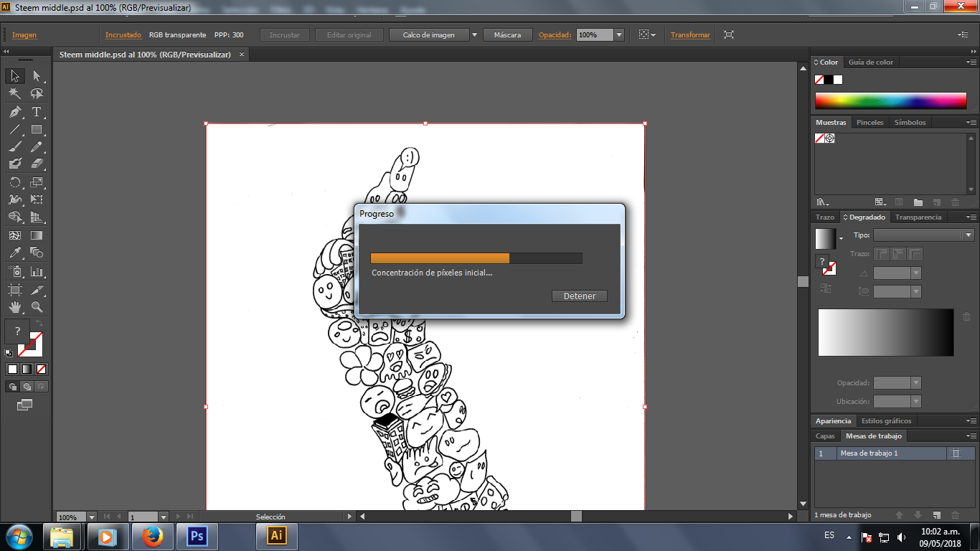Select the Blob Brush tool
980x551 pixels.
tap(15, 164)
